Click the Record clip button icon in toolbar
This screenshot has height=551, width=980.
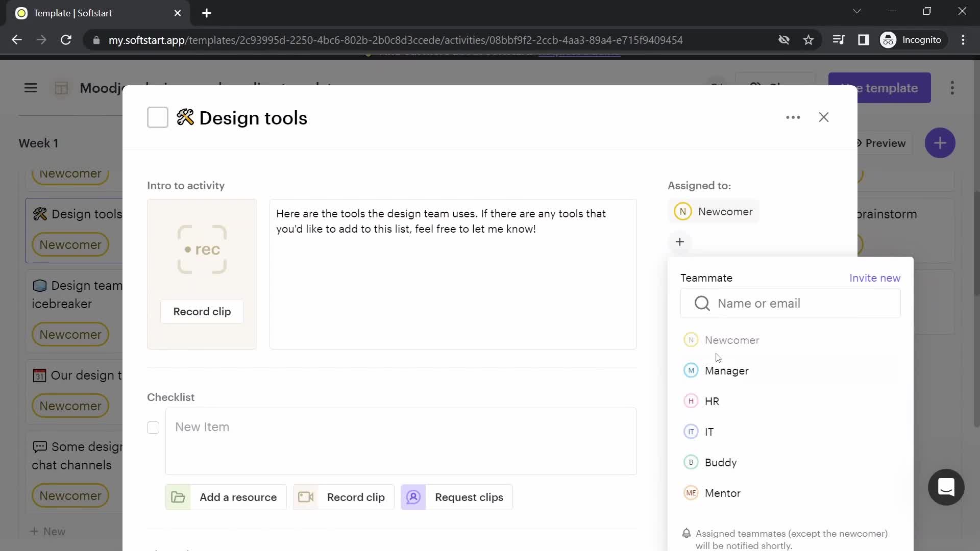click(x=306, y=497)
